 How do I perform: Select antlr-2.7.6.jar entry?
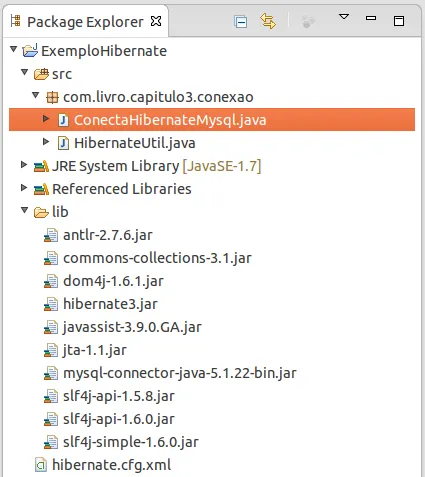(108, 235)
